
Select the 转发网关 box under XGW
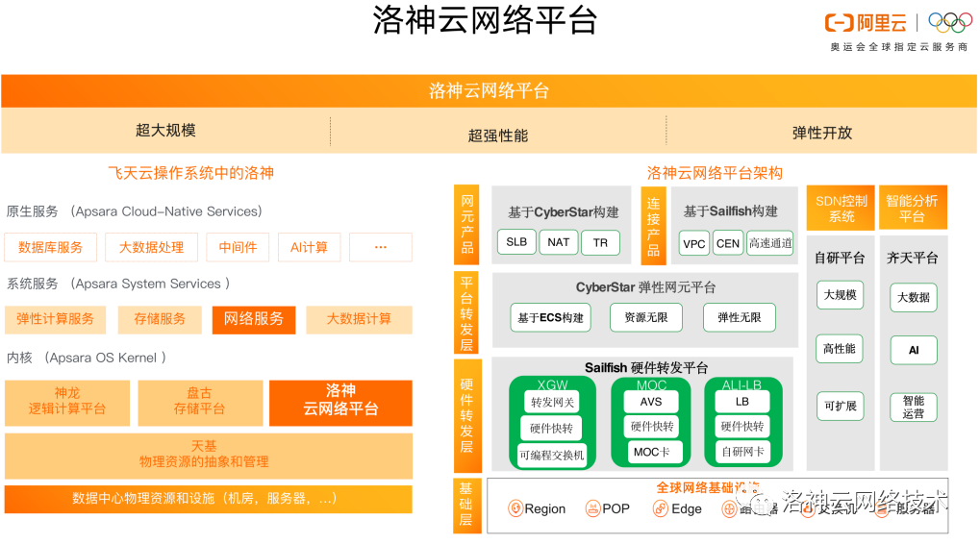[x=552, y=403]
